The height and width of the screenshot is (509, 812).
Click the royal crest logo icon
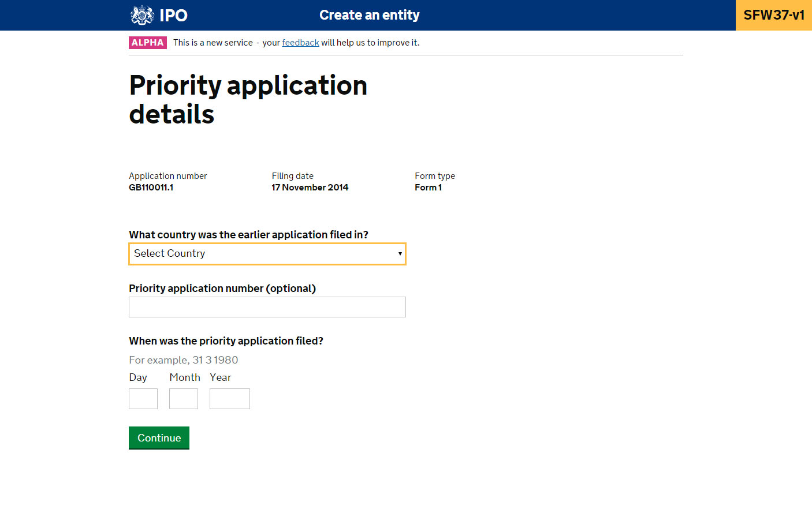(x=141, y=15)
